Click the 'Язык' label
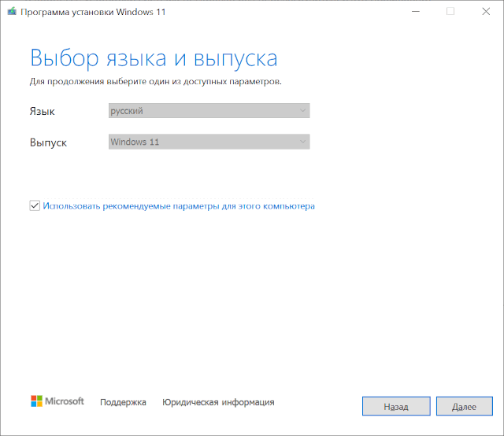The width and height of the screenshot is (504, 436). click(x=42, y=111)
